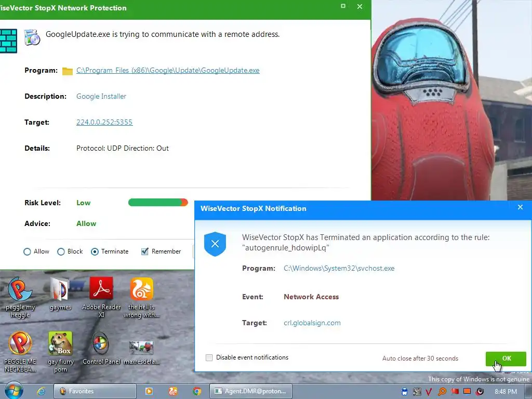Click the blue figure tray icon
532x399 pixels.
[x=404, y=392]
